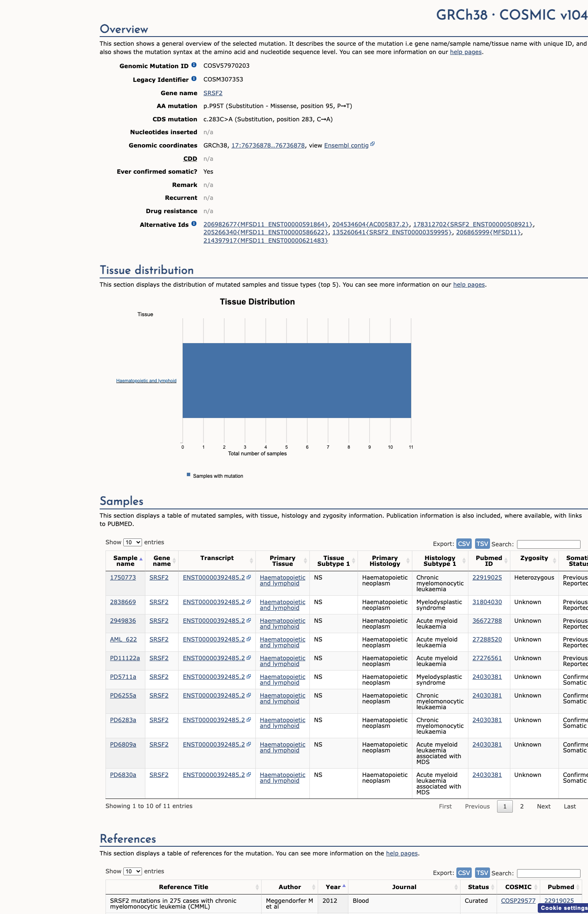Viewport: 588px width, 914px height.
Task: Open COSP29577 COSMIC reference link
Action: click(x=518, y=901)
